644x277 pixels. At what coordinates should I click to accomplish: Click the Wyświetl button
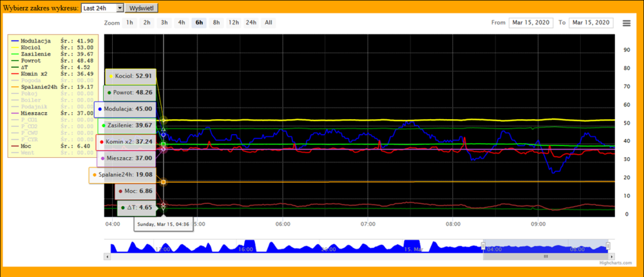coord(141,8)
